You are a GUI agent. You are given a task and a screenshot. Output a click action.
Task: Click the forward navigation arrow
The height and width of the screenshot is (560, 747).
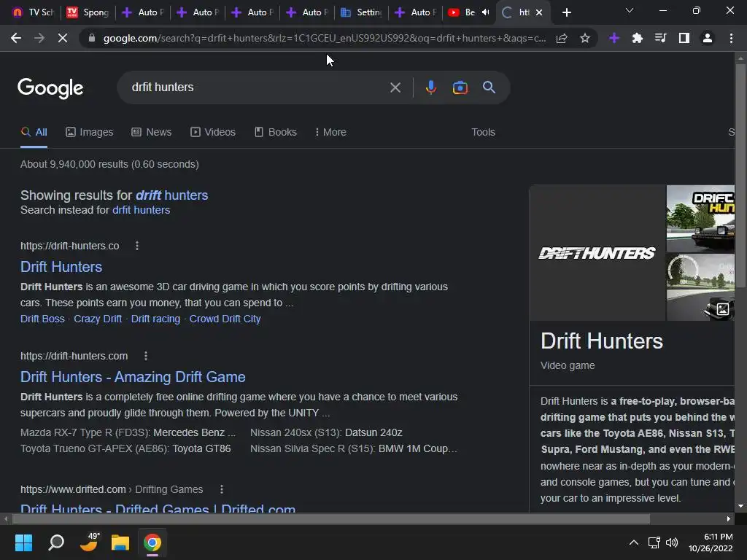point(39,38)
